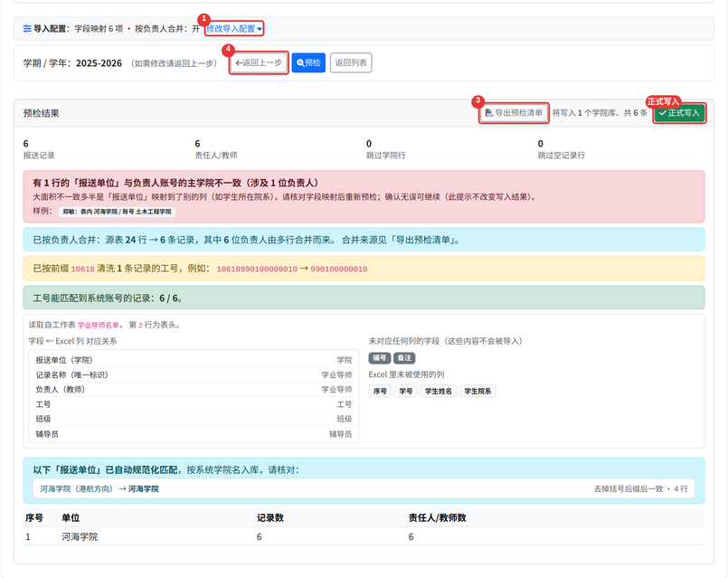Export the list via 导出预检清单
This screenshot has width=728, height=578.
[514, 113]
